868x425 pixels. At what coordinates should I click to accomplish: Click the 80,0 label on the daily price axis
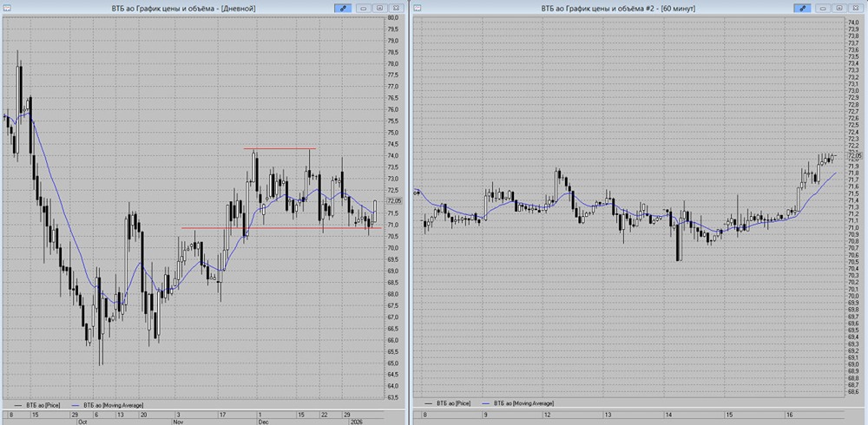(x=392, y=17)
